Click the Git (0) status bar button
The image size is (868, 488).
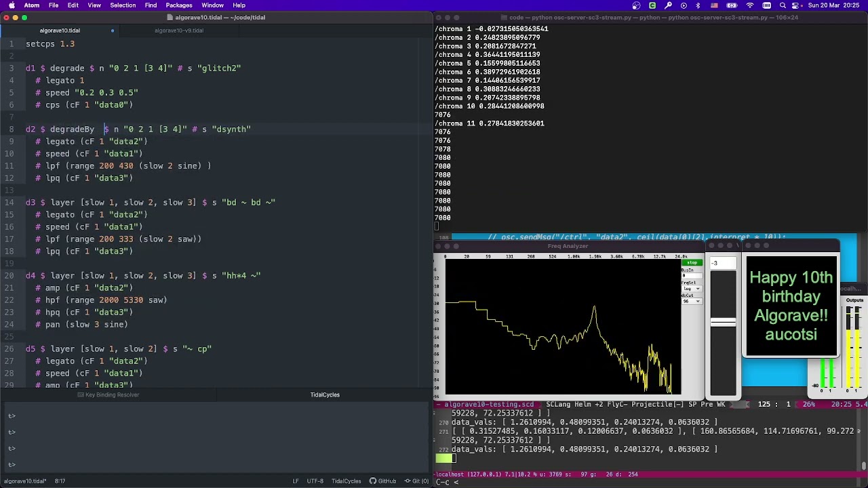click(x=416, y=481)
